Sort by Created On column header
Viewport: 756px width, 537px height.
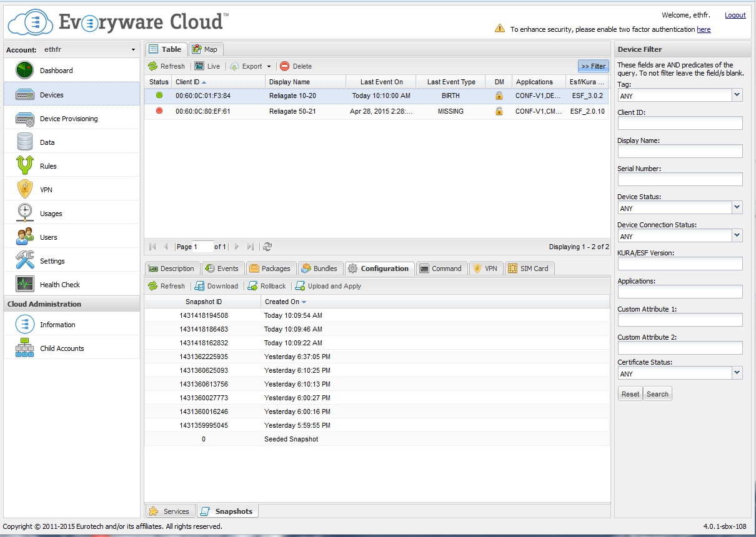(435, 302)
